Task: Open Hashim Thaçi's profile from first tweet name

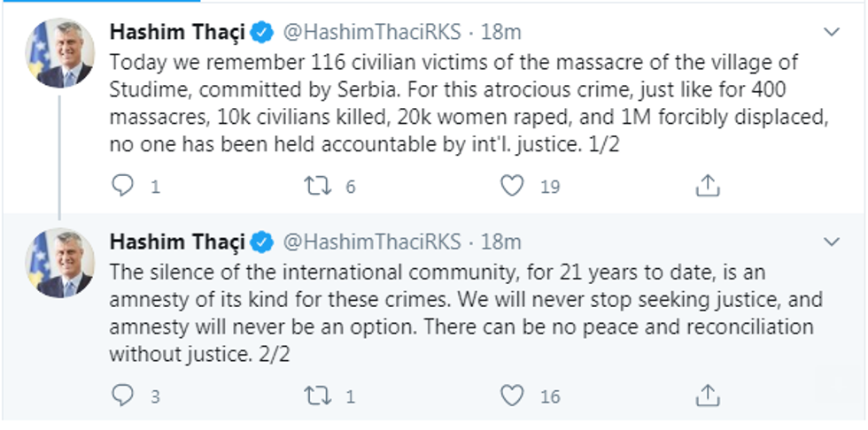Action: pos(176,33)
